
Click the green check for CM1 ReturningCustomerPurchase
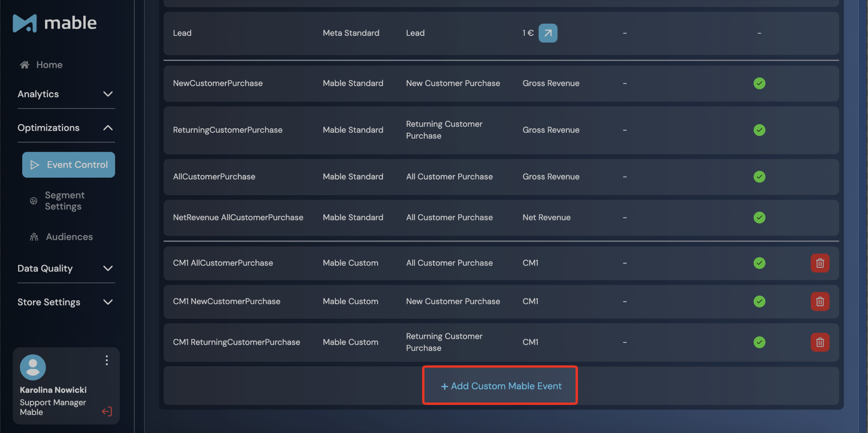759,342
